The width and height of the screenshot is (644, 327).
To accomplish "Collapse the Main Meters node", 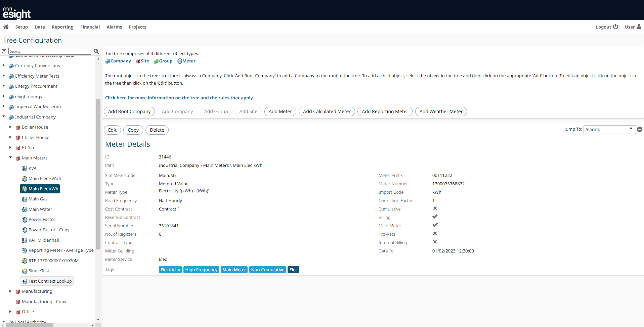I will pyautogui.click(x=10, y=158).
